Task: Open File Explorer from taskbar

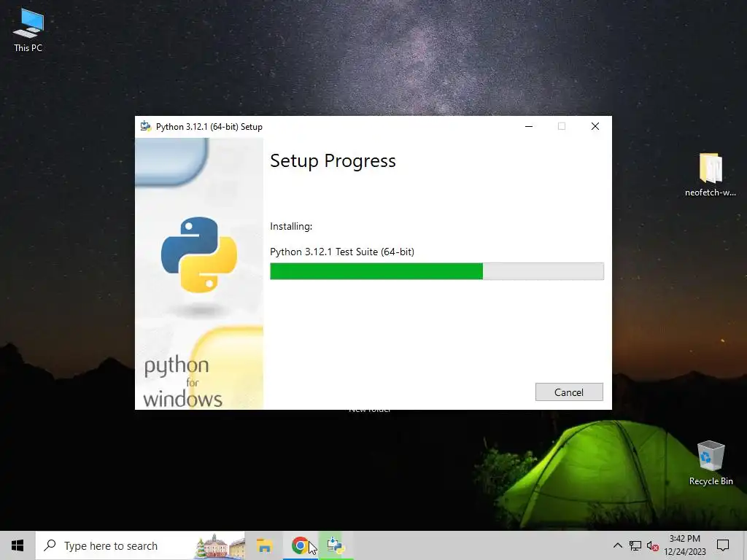Action: (x=264, y=545)
